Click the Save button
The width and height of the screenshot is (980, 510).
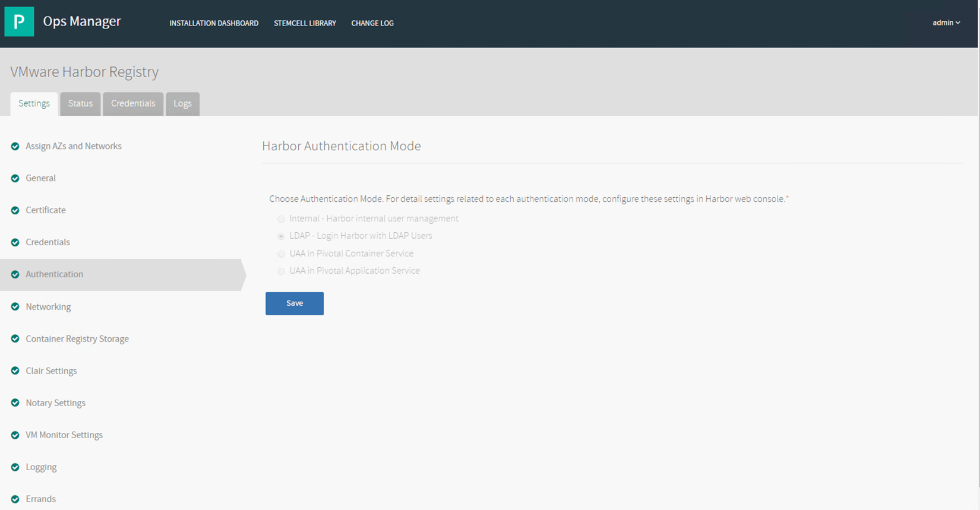(x=295, y=303)
